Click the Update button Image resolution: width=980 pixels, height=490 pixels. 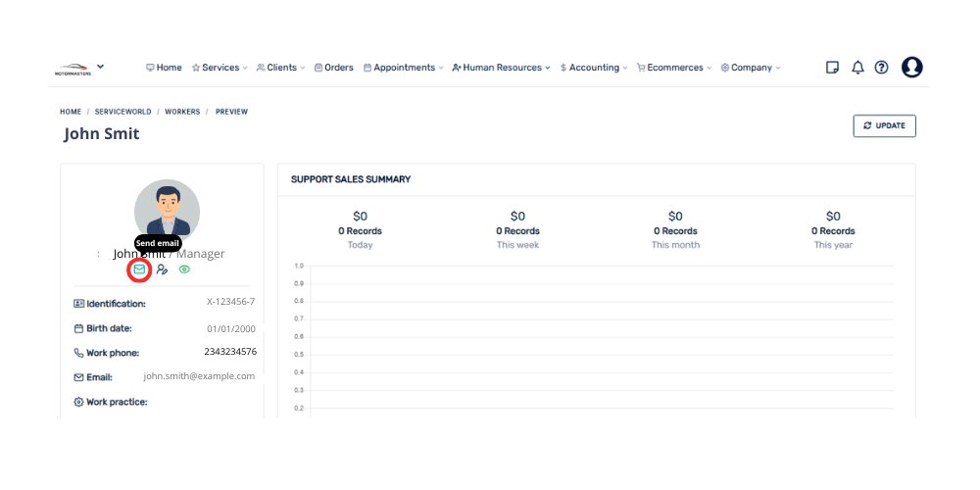pyautogui.click(x=884, y=125)
